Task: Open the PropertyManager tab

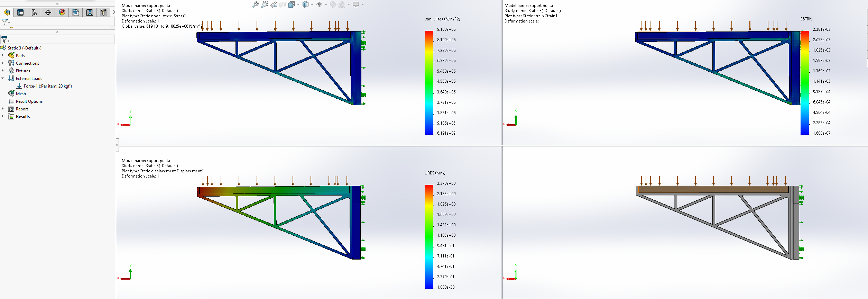Action: pyautogui.click(x=20, y=12)
